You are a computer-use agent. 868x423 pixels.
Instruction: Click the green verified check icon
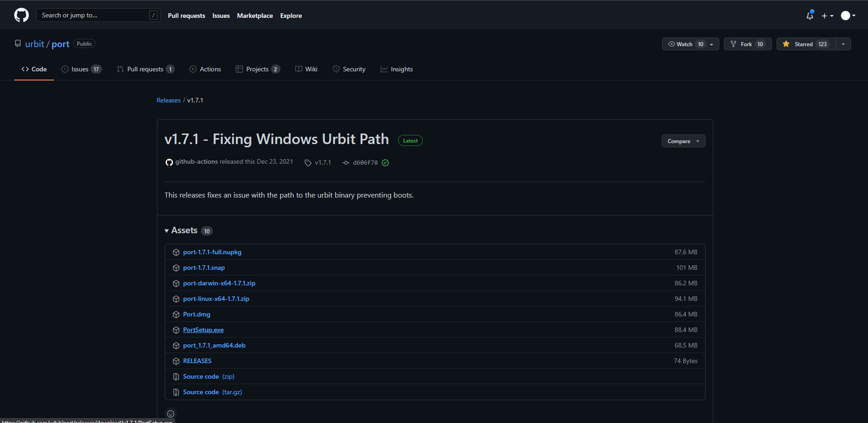[385, 163]
